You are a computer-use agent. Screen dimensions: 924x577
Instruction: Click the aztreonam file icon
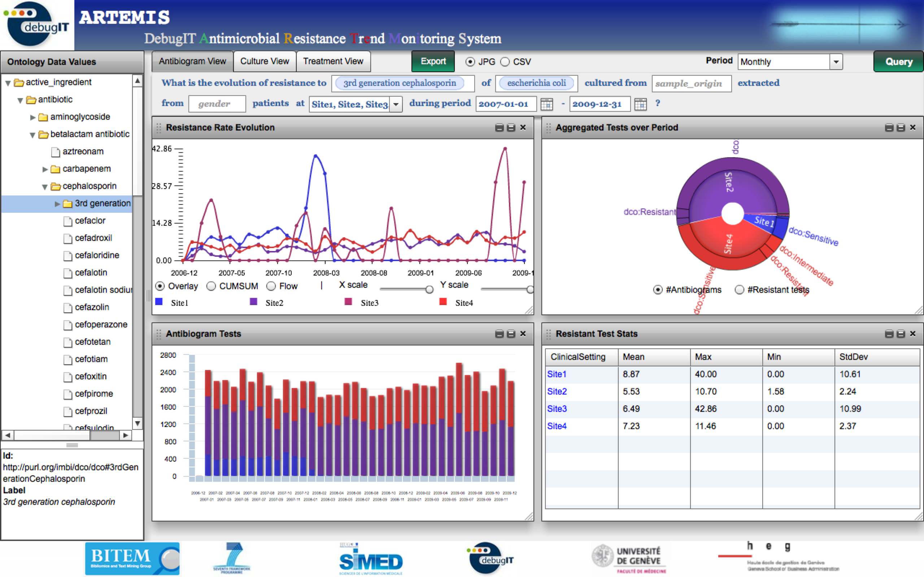55,152
